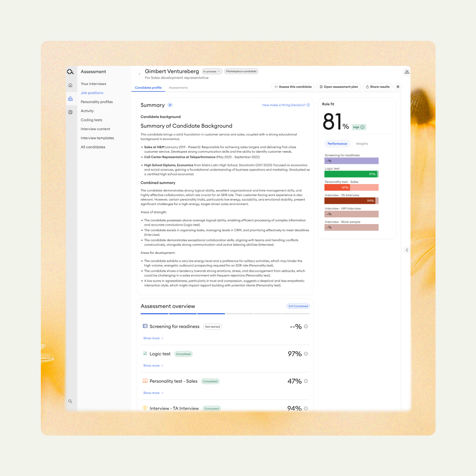
Task: Switch to the Weights tab in Role fit
Action: pos(362,144)
